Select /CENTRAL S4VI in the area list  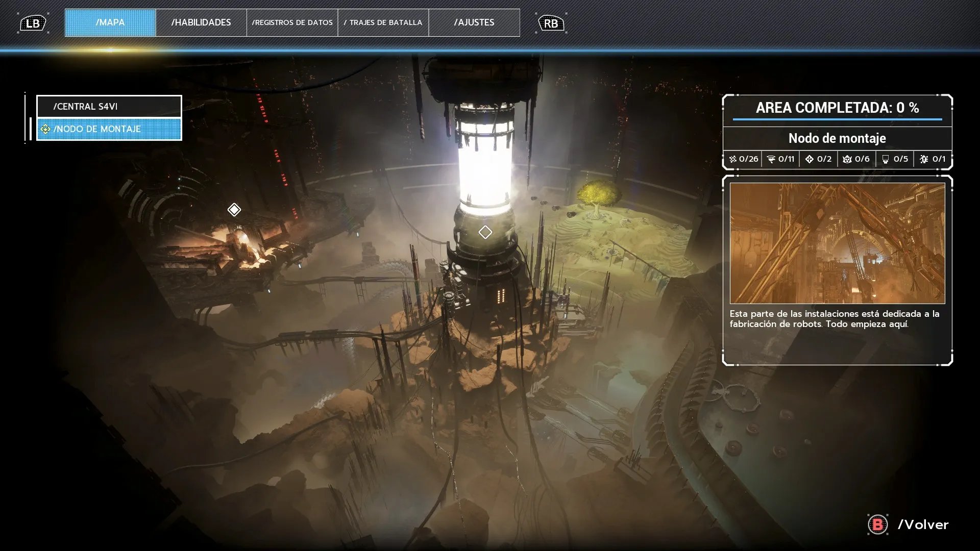[x=109, y=107]
